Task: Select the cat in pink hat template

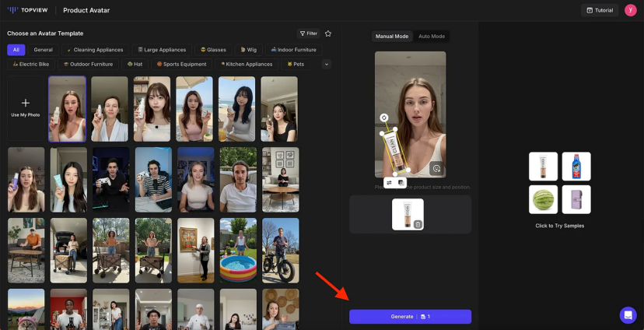Action: point(26,309)
